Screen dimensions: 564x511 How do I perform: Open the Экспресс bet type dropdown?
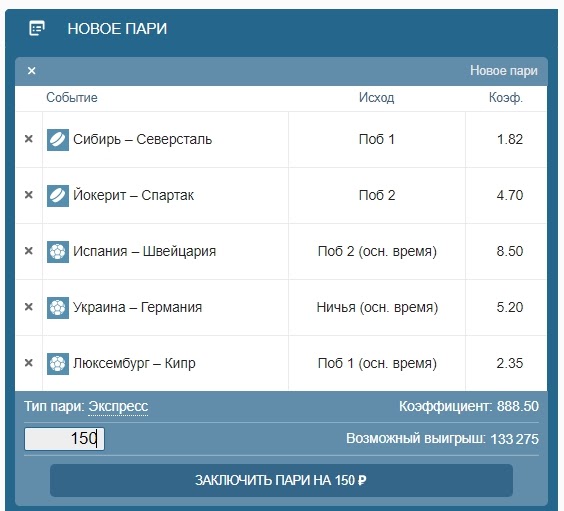tap(118, 406)
